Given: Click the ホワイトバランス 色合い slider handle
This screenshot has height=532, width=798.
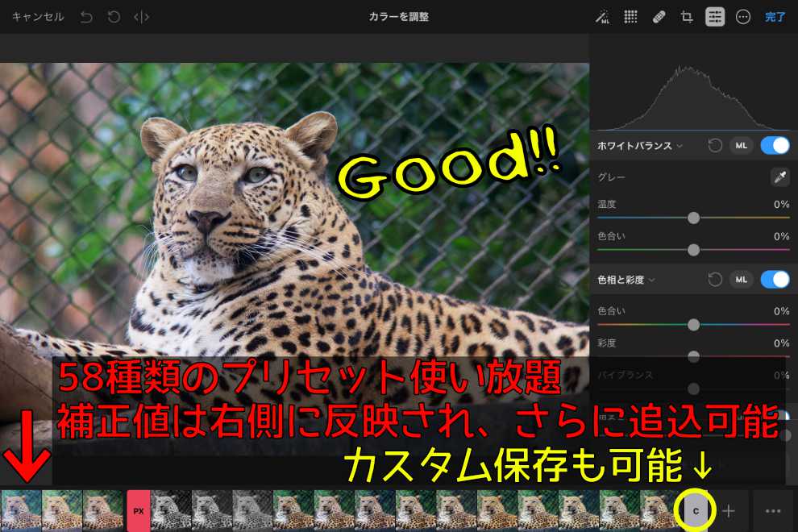Looking at the screenshot, I should 693,250.
